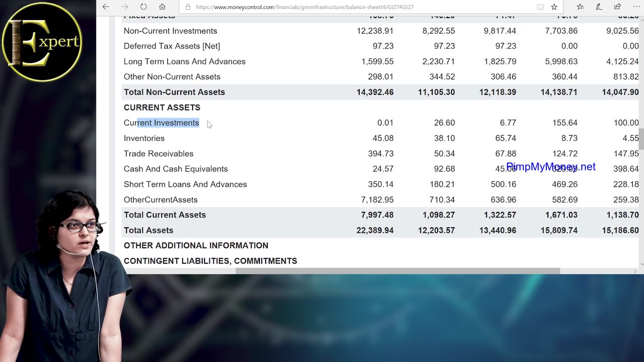Click the 24.57 cash value

pos(383,169)
